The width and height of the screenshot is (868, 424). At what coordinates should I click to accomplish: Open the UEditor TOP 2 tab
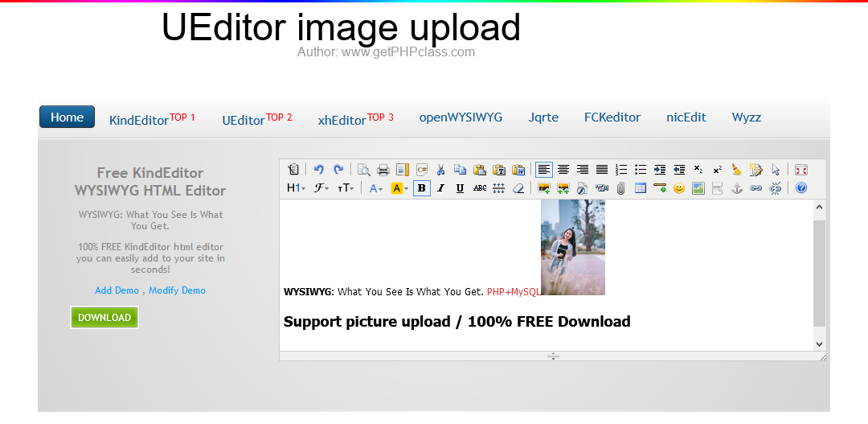(x=257, y=118)
